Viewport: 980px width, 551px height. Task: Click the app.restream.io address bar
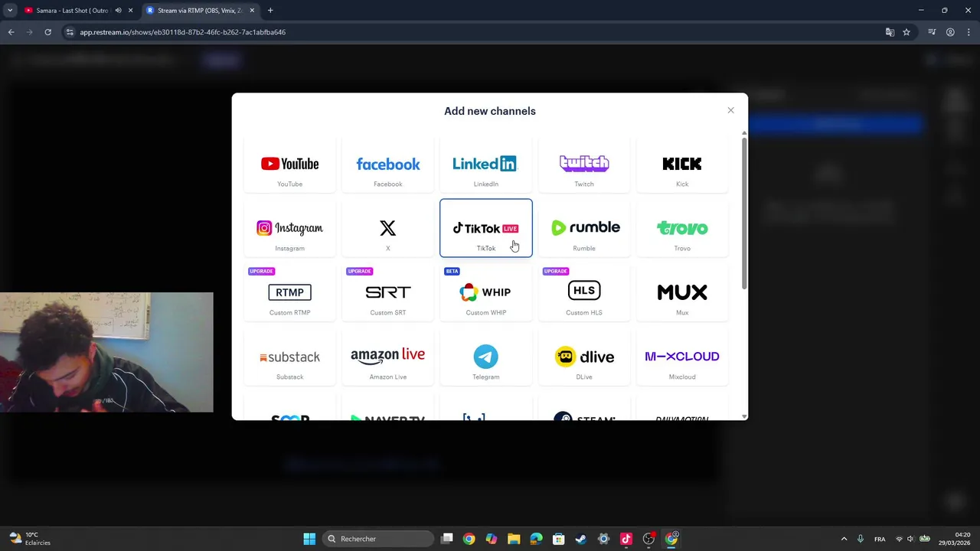tap(475, 32)
